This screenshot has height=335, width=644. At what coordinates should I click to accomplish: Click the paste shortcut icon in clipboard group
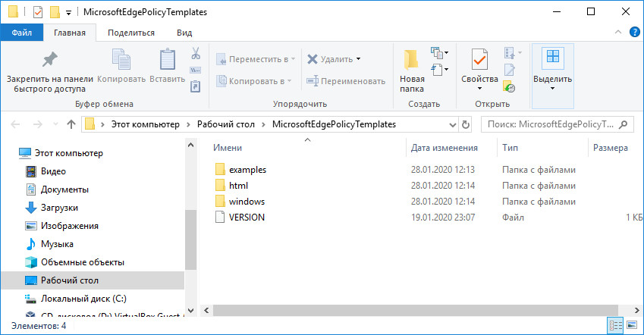point(196,86)
